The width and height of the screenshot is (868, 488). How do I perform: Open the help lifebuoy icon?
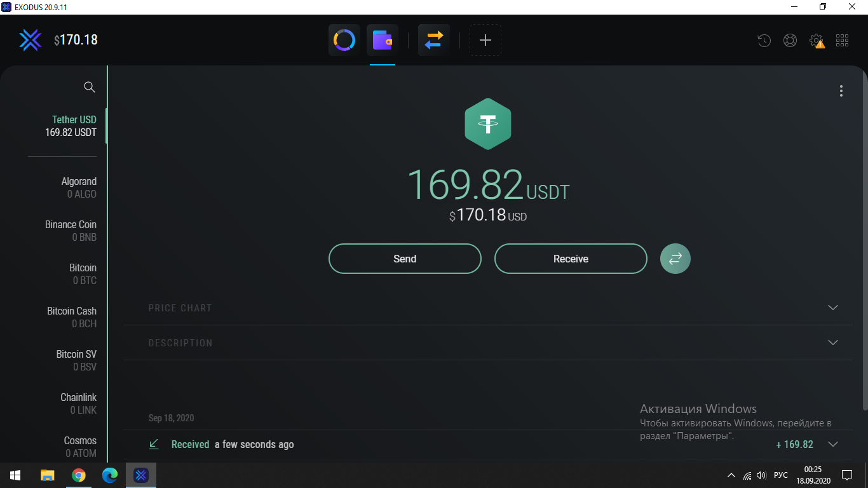point(790,41)
